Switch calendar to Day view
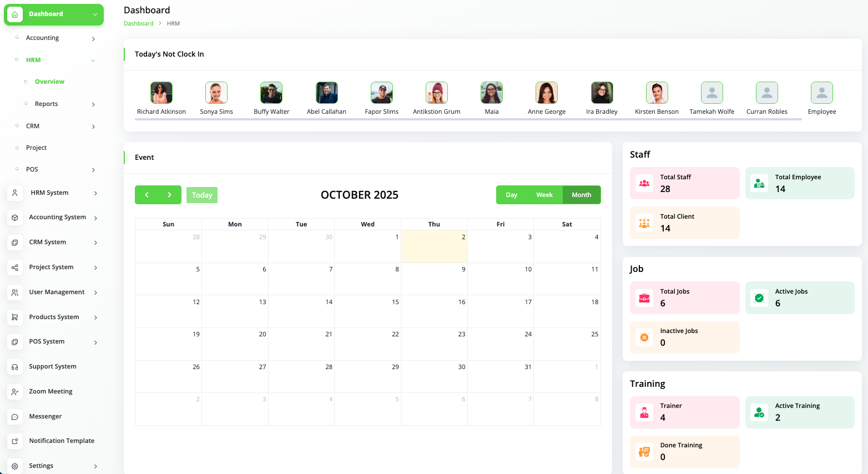 512,195
